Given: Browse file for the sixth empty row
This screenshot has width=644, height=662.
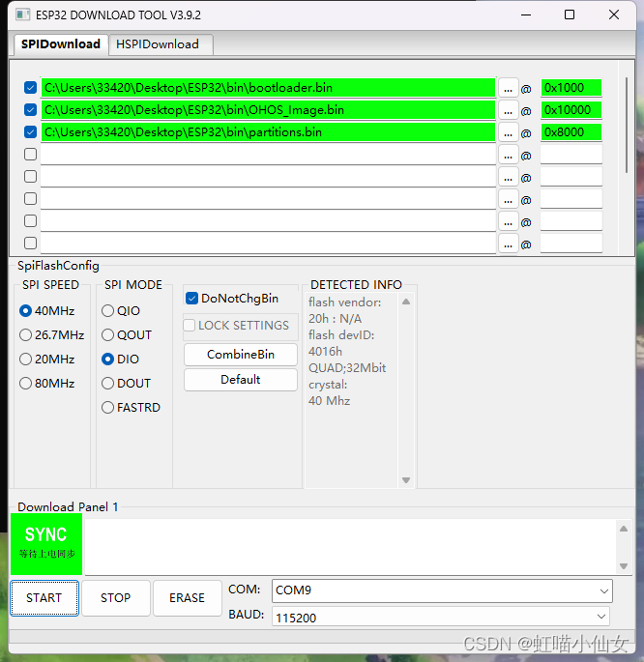Looking at the screenshot, I should pyautogui.click(x=508, y=199).
